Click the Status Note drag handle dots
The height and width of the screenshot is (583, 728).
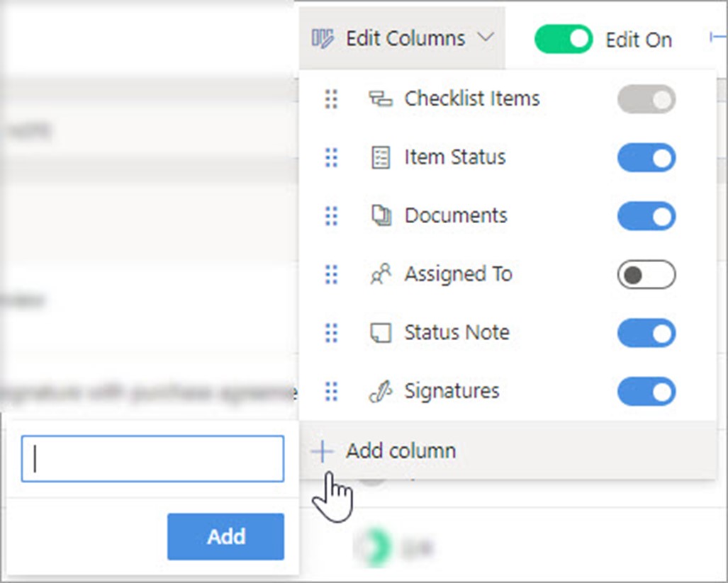pyautogui.click(x=331, y=332)
